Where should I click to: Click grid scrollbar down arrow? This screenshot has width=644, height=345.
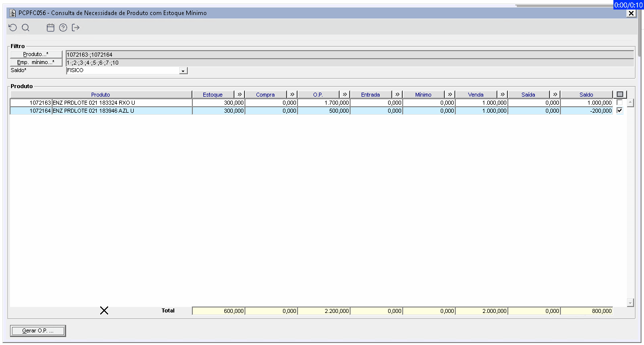tap(630, 303)
